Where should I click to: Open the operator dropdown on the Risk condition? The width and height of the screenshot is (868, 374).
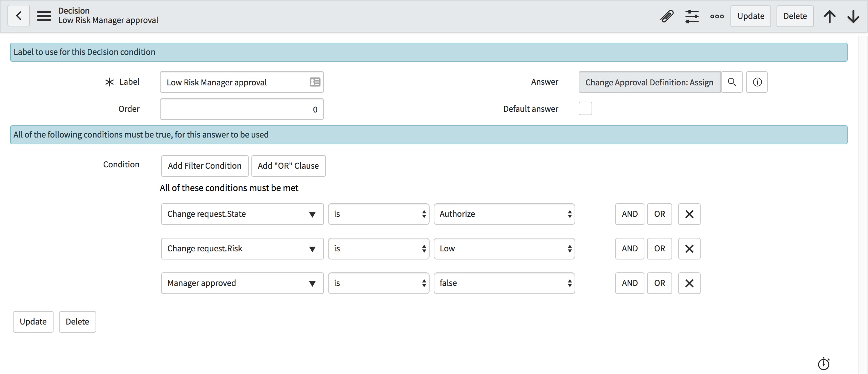pyautogui.click(x=423, y=248)
